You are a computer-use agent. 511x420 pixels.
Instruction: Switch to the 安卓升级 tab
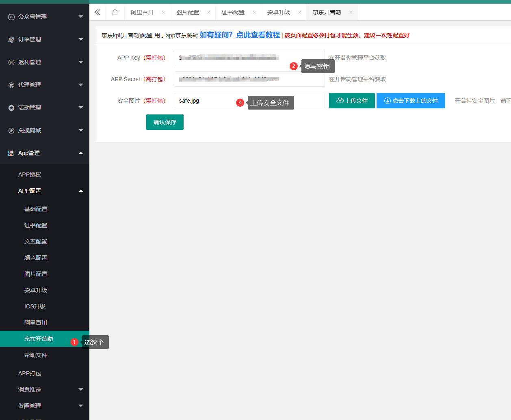tap(279, 12)
